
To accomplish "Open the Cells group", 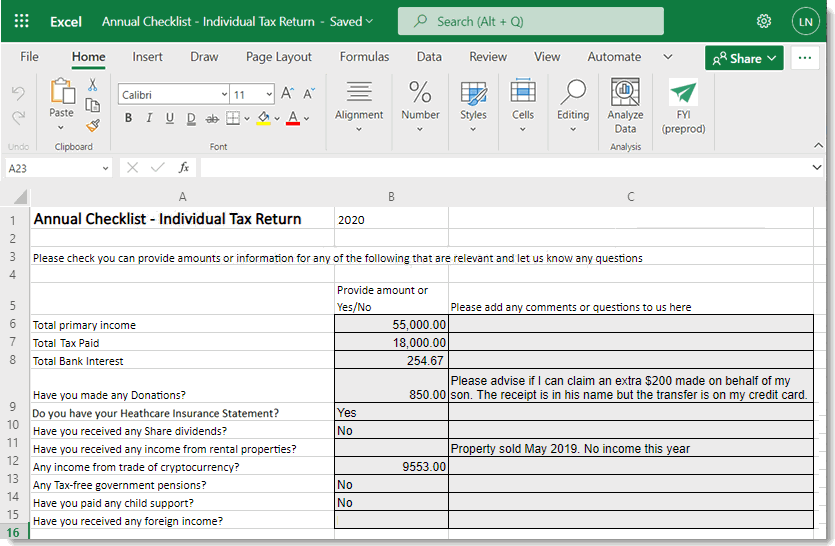I will (523, 105).
